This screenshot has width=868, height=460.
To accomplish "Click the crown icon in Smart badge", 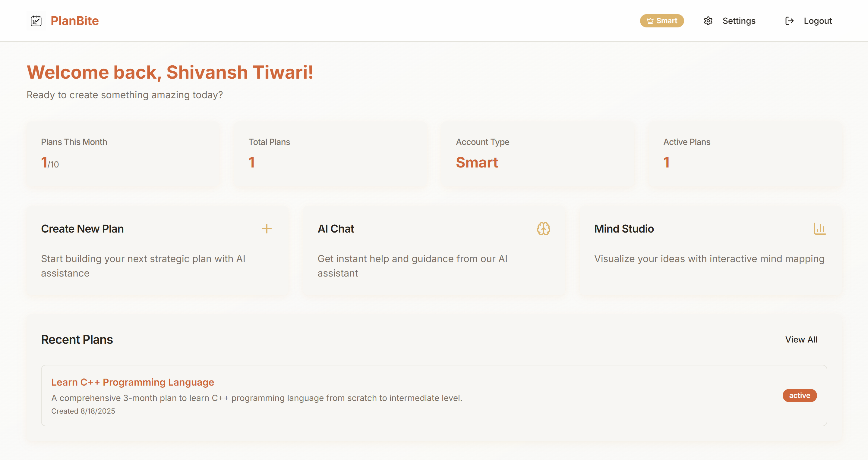I will coord(650,21).
